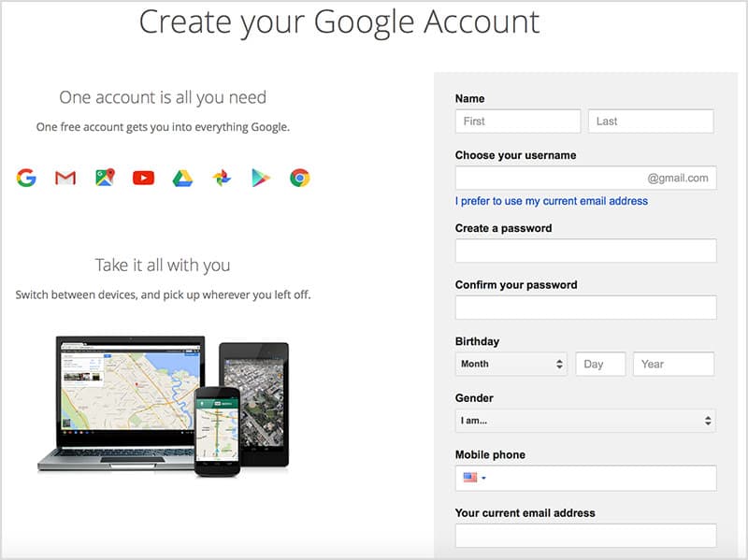Click the 'One account is all you need' text

tap(163, 97)
